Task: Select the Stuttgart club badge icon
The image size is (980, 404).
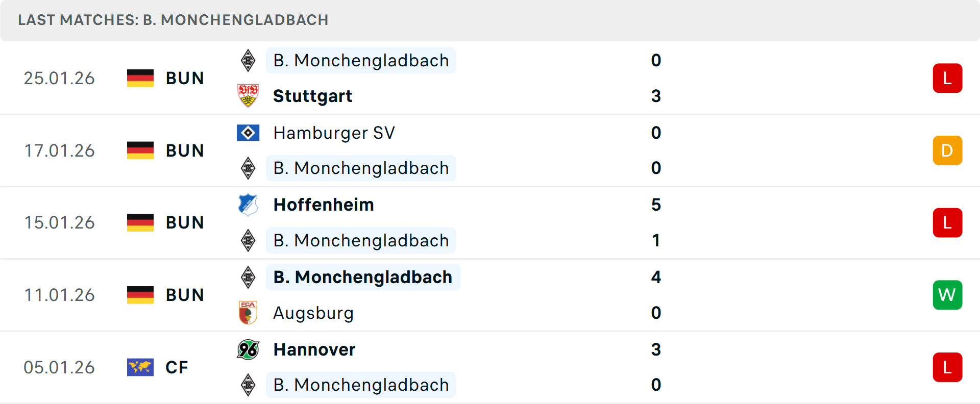Action: click(248, 96)
